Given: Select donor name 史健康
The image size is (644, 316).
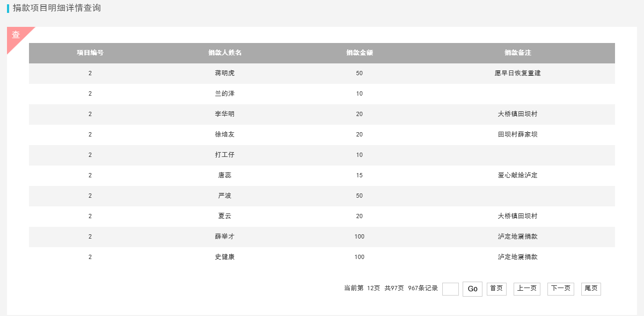Looking at the screenshot, I should [225, 257].
